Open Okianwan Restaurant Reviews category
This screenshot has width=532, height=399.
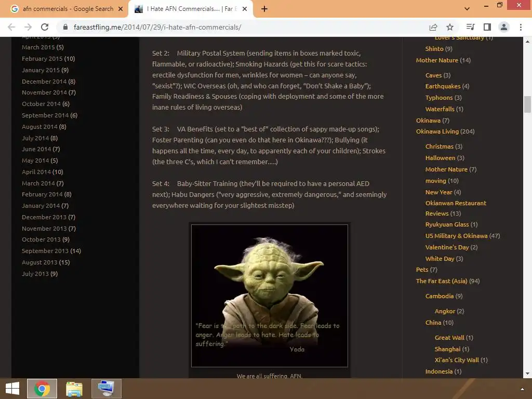[456, 208]
